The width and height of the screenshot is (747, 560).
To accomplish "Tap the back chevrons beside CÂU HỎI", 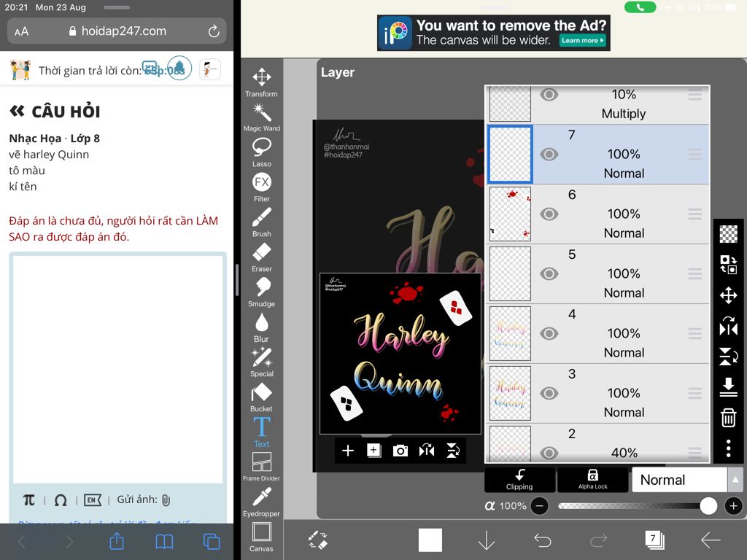I will [17, 112].
